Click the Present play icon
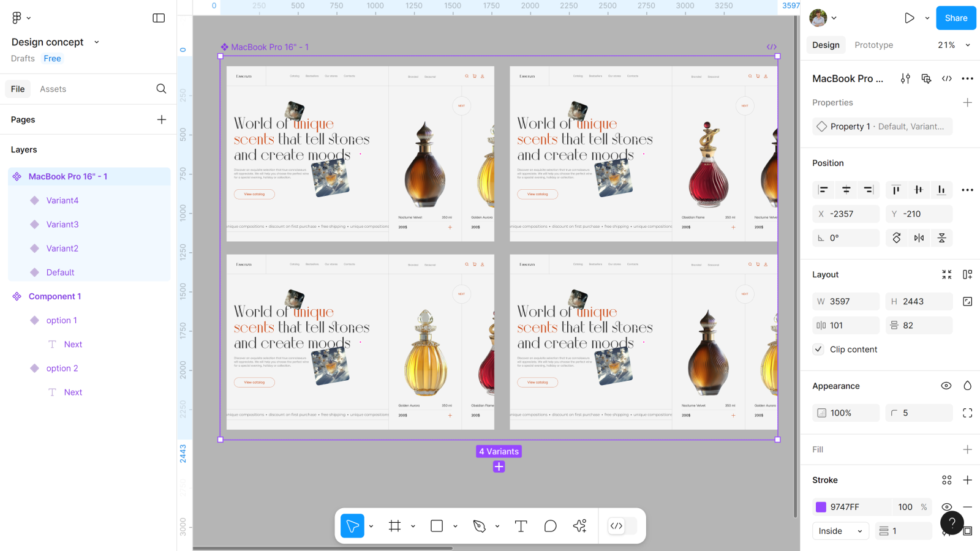Viewport: 980px width, 551px height. coord(909,18)
